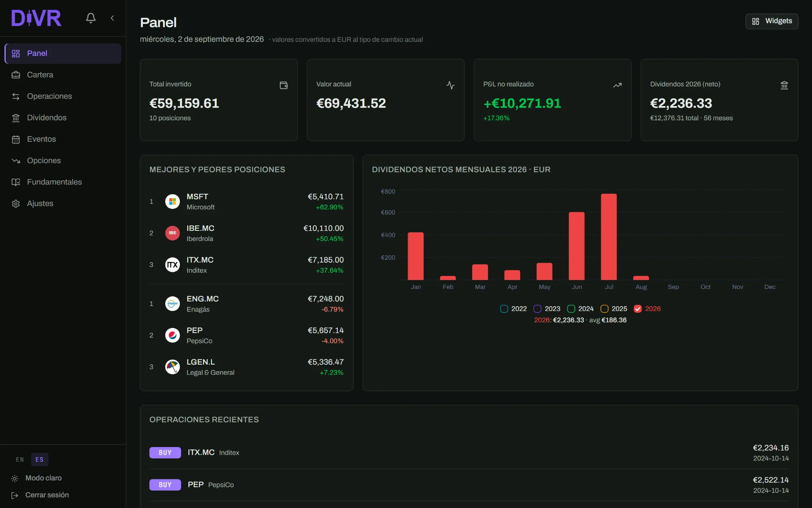The height and width of the screenshot is (508, 812).
Task: Click the bank icon in Dividendos 2026 card
Action: (x=784, y=85)
